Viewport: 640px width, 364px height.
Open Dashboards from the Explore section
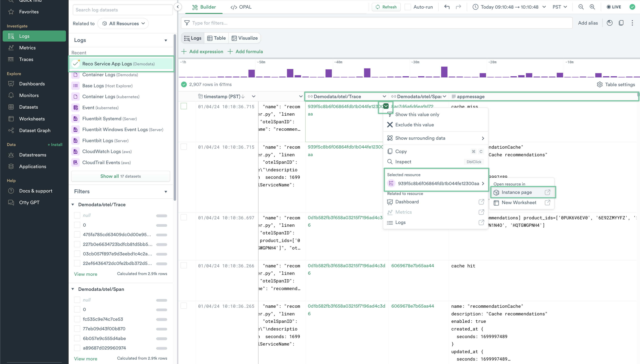(32, 84)
